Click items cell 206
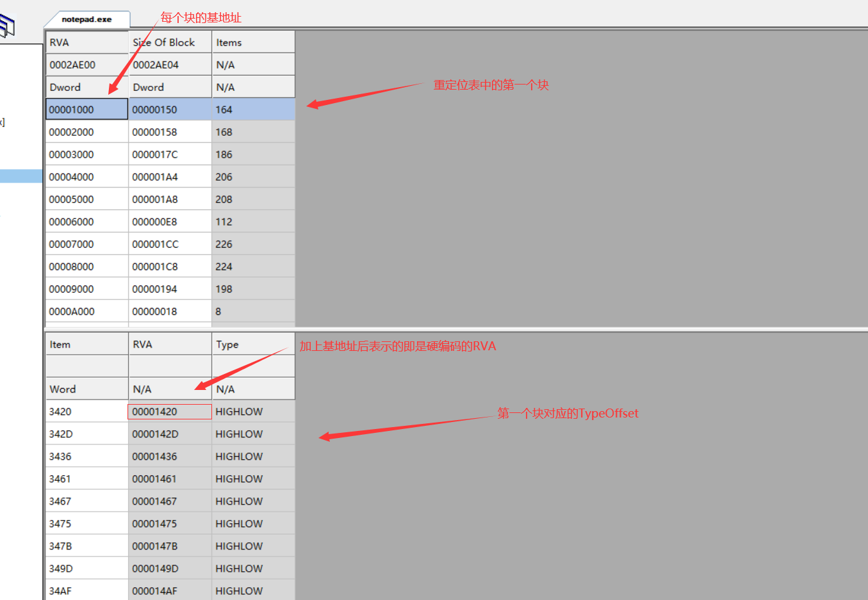The height and width of the screenshot is (600, 868). point(254,177)
